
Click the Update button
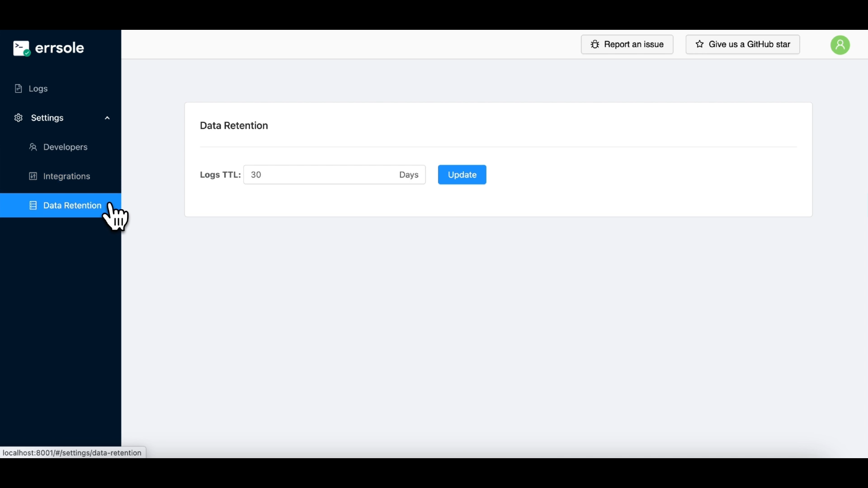click(x=462, y=174)
